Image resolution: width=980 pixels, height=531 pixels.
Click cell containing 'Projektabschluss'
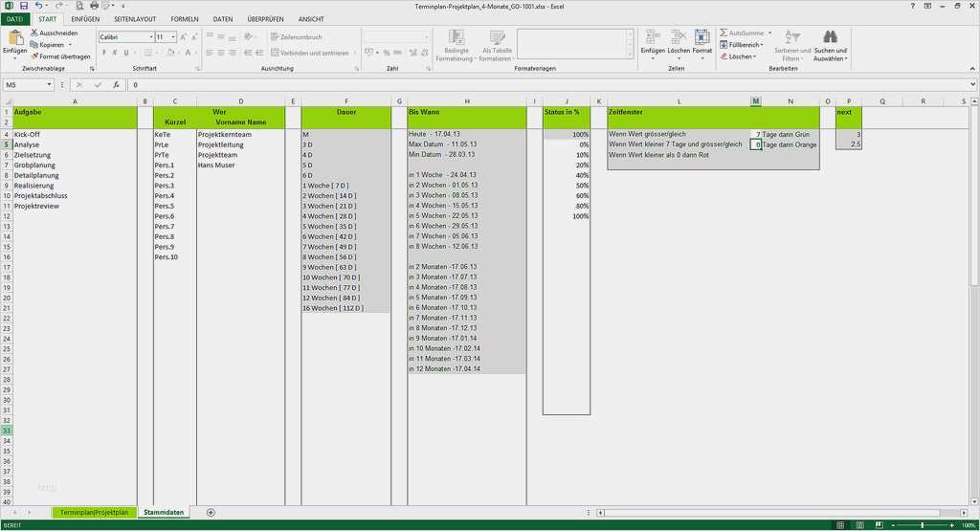(x=75, y=195)
